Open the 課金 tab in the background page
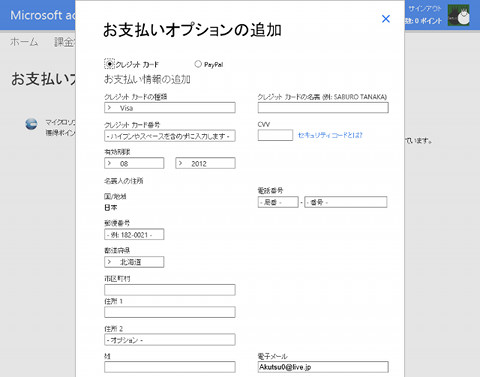 65,42
